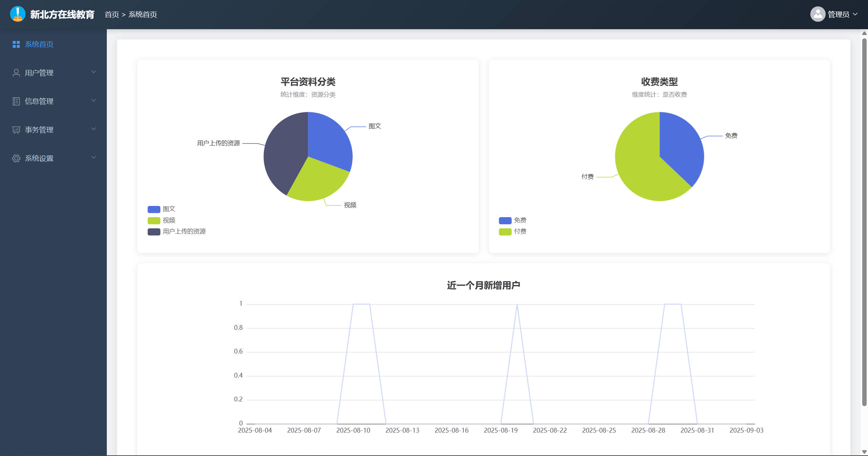The height and width of the screenshot is (456, 868).
Task: Click the blue 图文 legend swatch
Action: point(154,209)
